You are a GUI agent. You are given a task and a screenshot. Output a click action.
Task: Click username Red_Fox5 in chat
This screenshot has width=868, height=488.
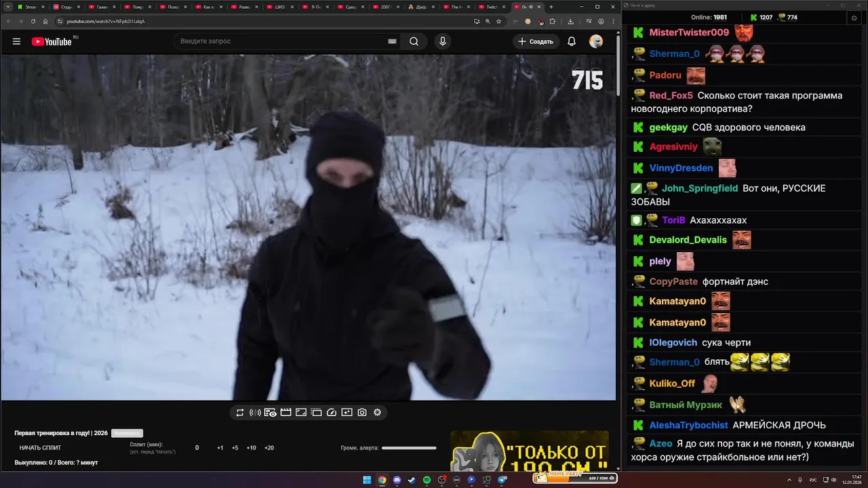(x=671, y=96)
